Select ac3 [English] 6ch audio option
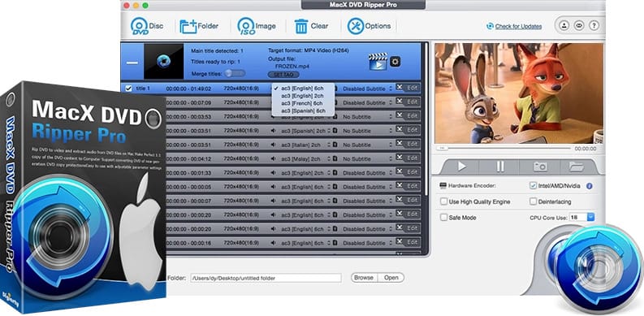The height and width of the screenshot is (316, 644). 303,89
